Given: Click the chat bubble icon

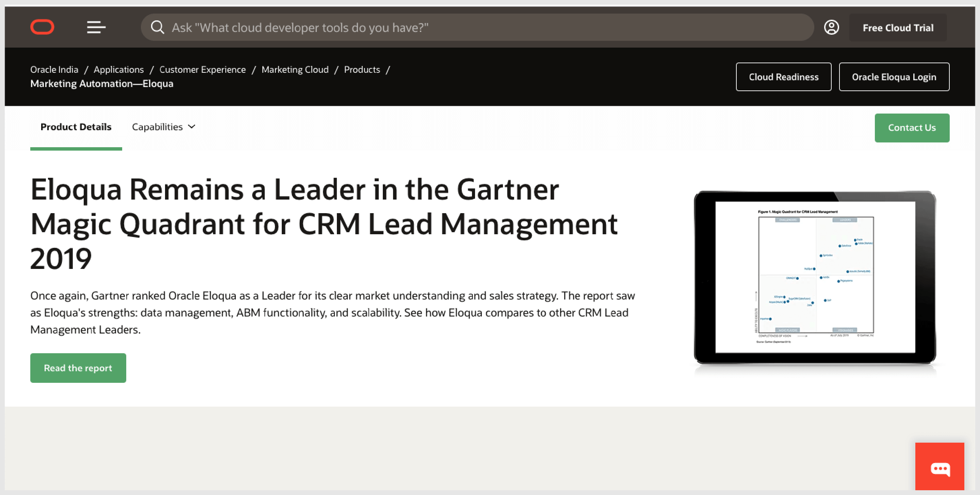Looking at the screenshot, I should pos(942,468).
